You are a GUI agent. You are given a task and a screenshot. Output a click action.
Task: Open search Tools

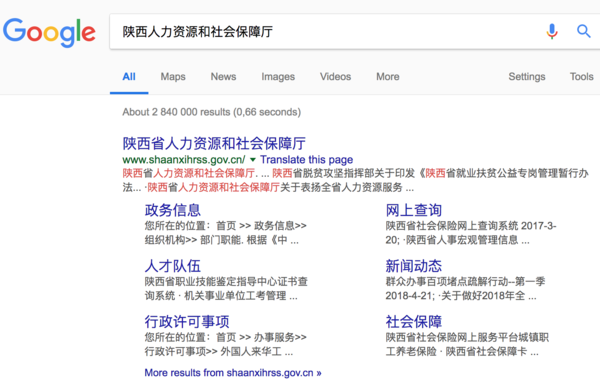[582, 77]
